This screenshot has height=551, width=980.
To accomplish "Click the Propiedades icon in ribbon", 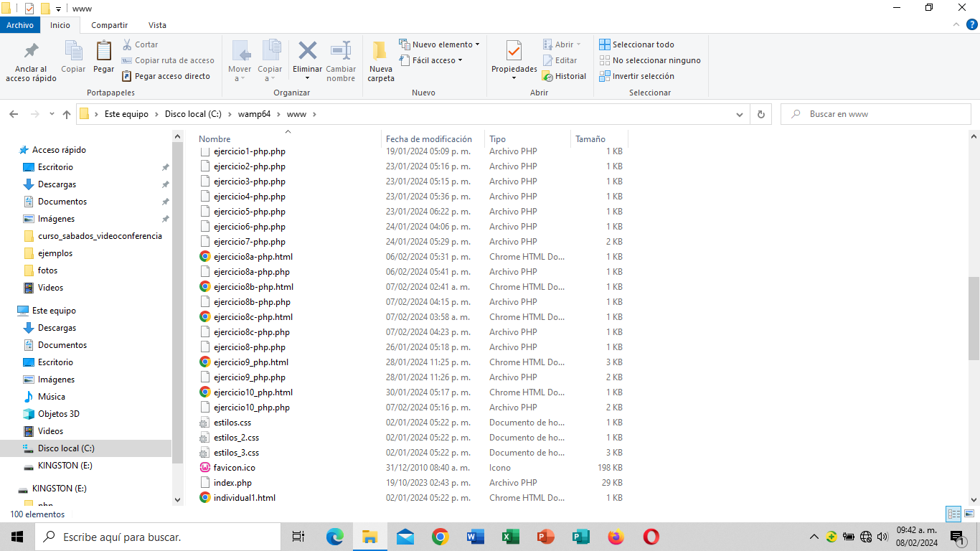I will pos(514,52).
